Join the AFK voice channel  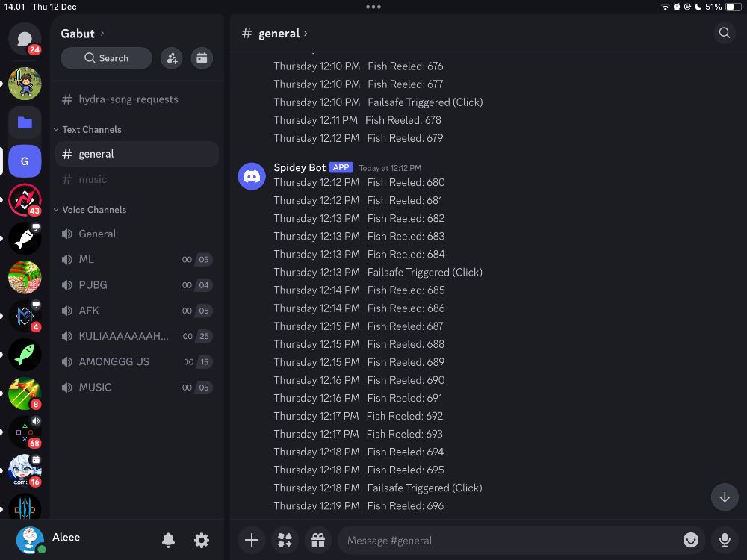pyautogui.click(x=137, y=311)
